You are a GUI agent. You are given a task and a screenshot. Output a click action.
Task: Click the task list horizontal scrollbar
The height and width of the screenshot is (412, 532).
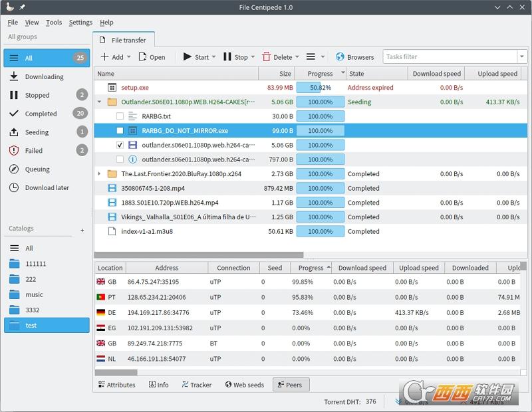pyautogui.click(x=198, y=255)
